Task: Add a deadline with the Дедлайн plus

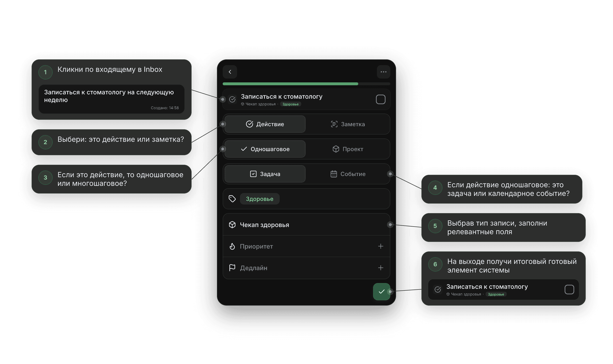Action: (x=380, y=268)
